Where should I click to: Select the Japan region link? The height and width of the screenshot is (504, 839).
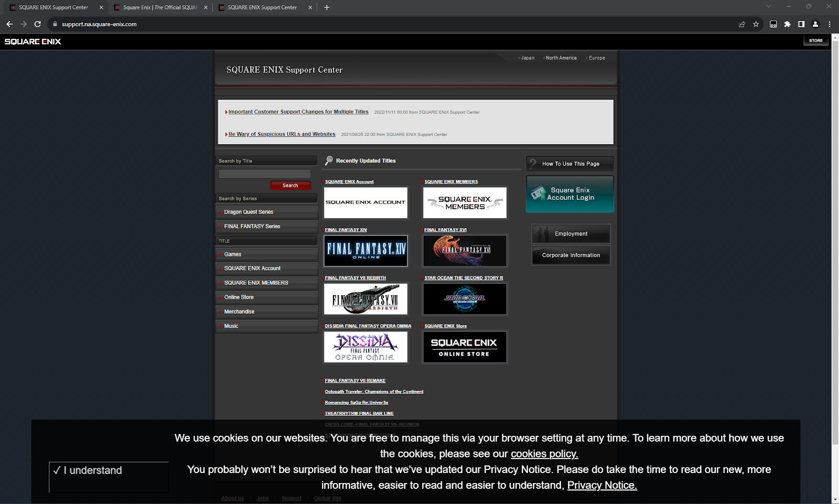528,58
